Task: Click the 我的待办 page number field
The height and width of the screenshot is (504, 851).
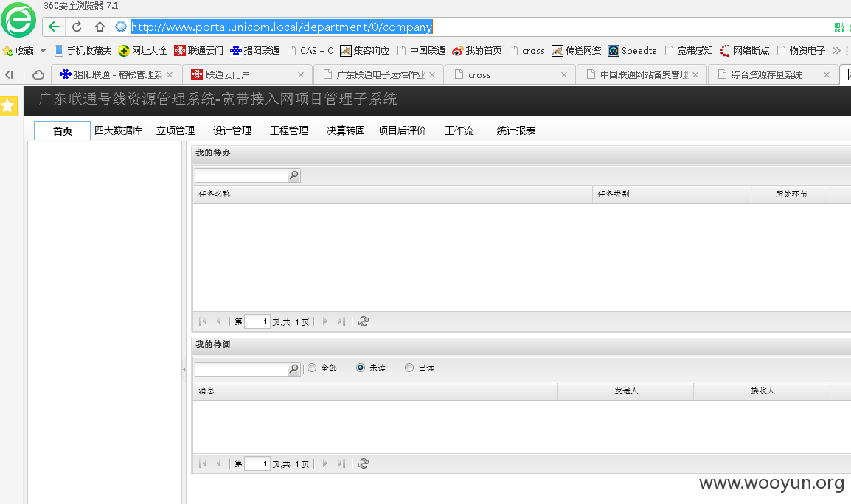Action: point(257,321)
